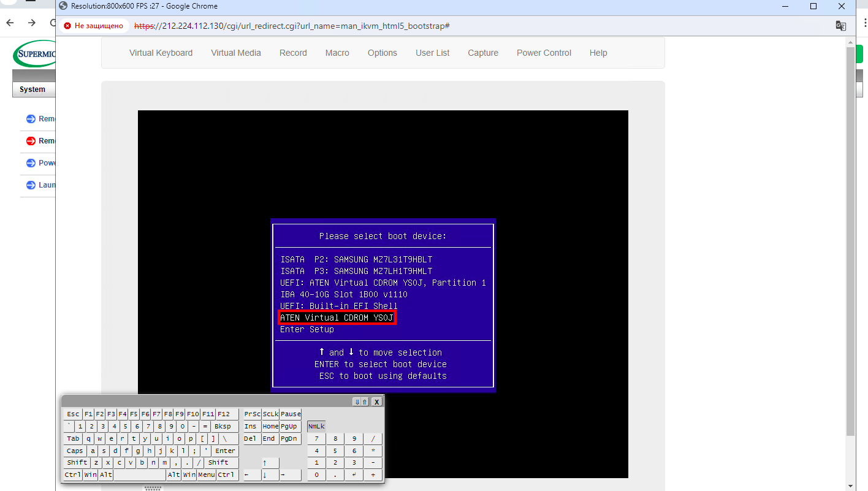This screenshot has width=868, height=491.
Task: Toggle the ScLk key on virtual keyboard
Action: pyautogui.click(x=270, y=414)
